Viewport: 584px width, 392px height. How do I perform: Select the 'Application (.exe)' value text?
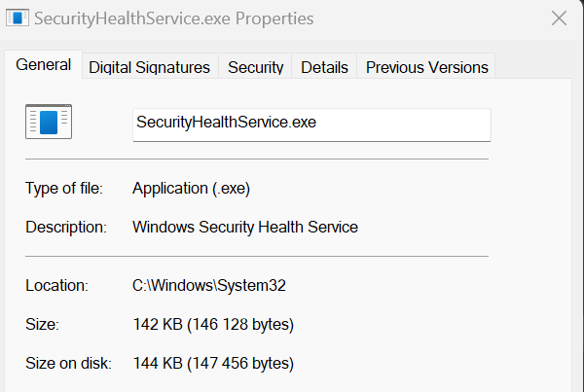pos(191,189)
